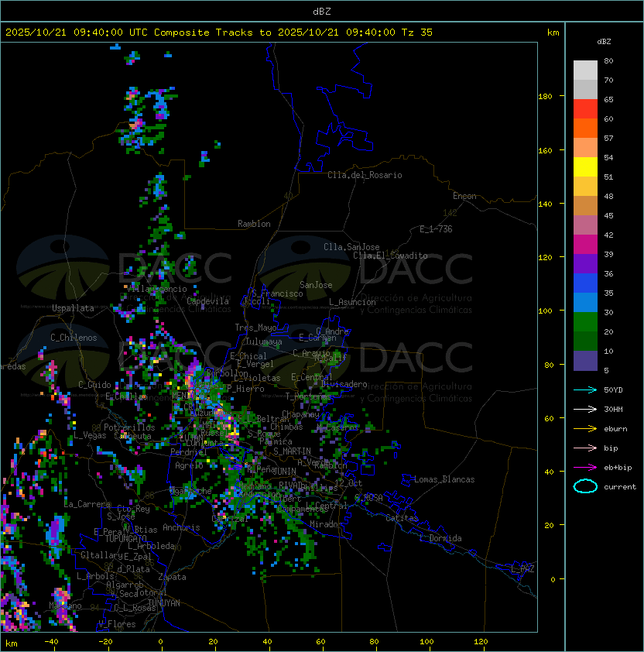Click the Zapata label

172,577
